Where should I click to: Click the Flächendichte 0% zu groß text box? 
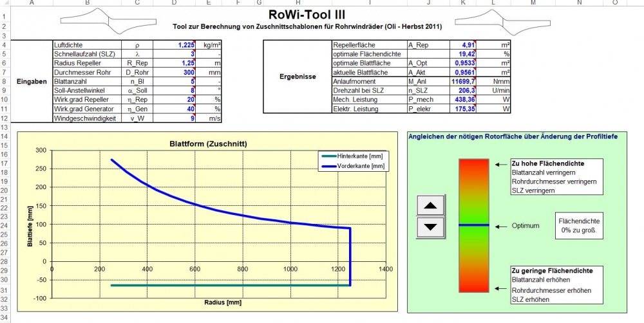[x=578, y=225]
